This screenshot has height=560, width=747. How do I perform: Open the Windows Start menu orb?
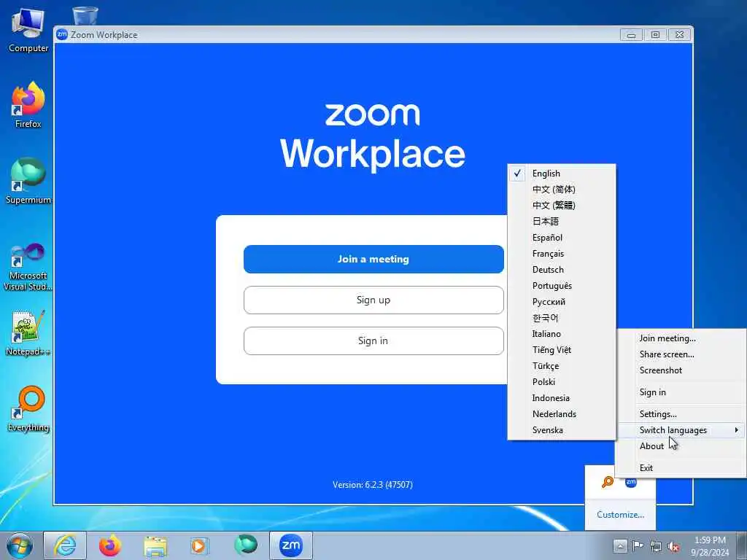point(20,545)
